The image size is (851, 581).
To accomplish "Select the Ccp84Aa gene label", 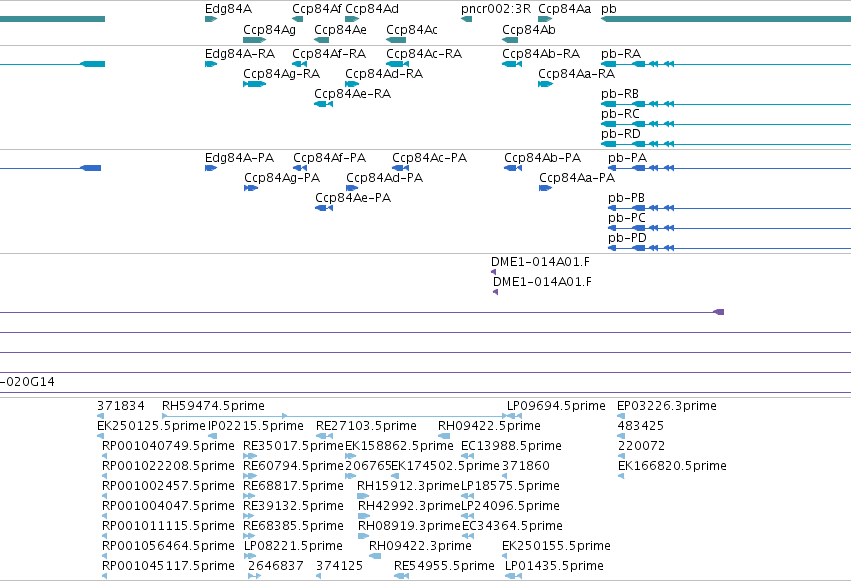I will click(x=564, y=9).
